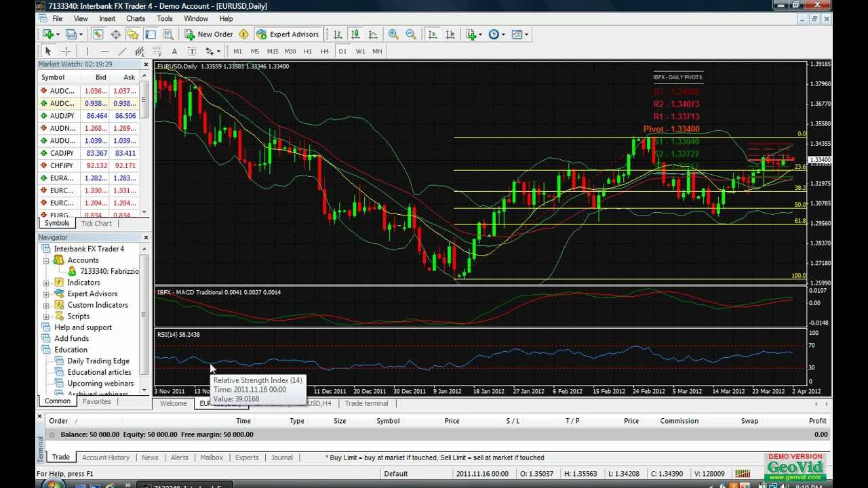Open the Charts menu
This screenshot has width=868, height=488.
pos(136,18)
